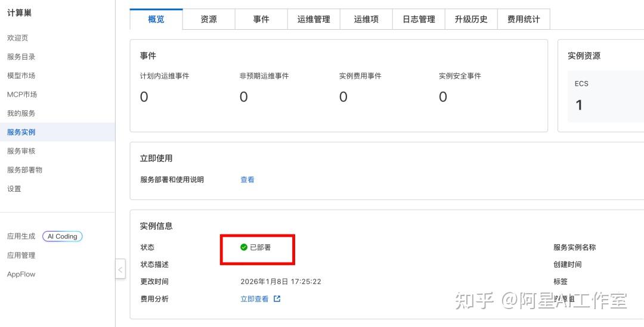The width and height of the screenshot is (644, 327).
Task: Click the 非预期运维事件 count
Action: pos(243,97)
